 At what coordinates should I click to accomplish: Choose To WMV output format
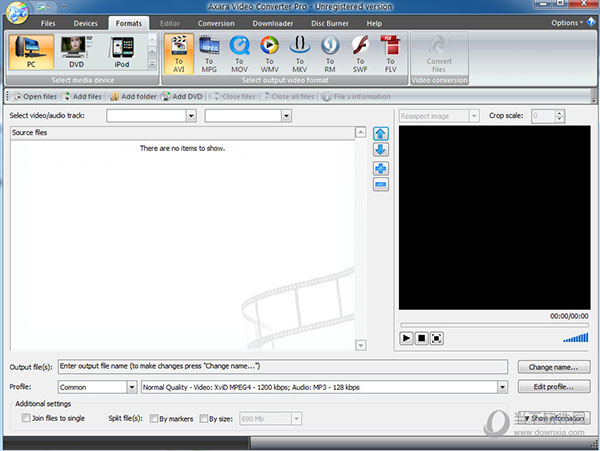click(x=269, y=54)
